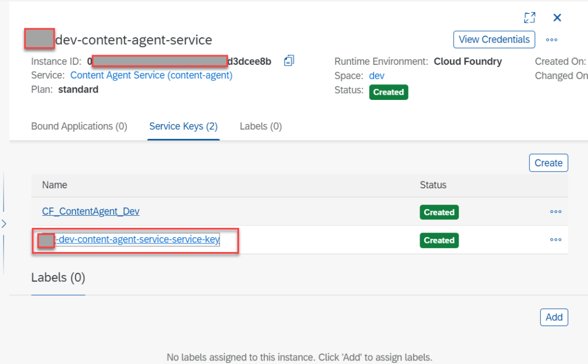Copy the Instance ID to clipboard
The width and height of the screenshot is (588, 364).
pyautogui.click(x=289, y=61)
